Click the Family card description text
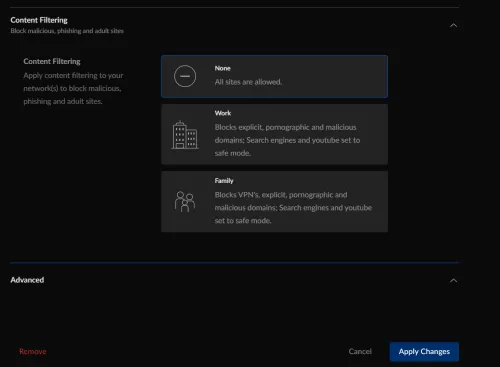This screenshot has width=500, height=367. (293, 208)
